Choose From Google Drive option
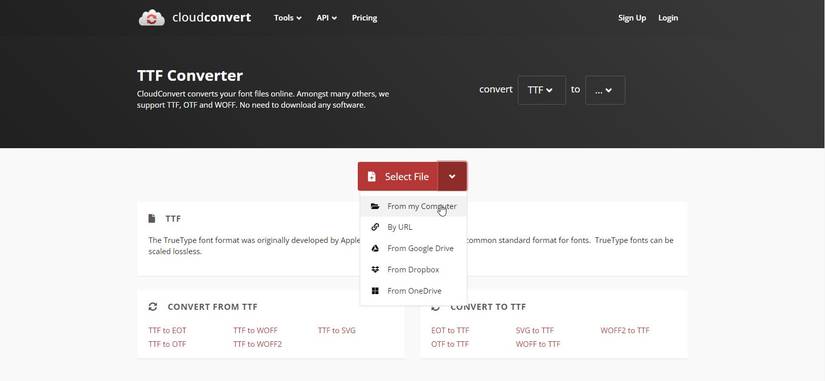This screenshot has width=825, height=381. point(413,248)
